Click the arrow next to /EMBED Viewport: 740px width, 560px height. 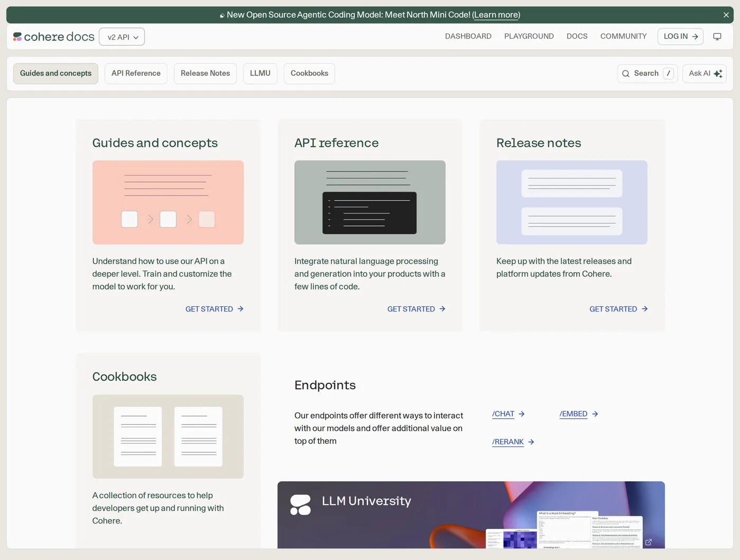pos(595,414)
